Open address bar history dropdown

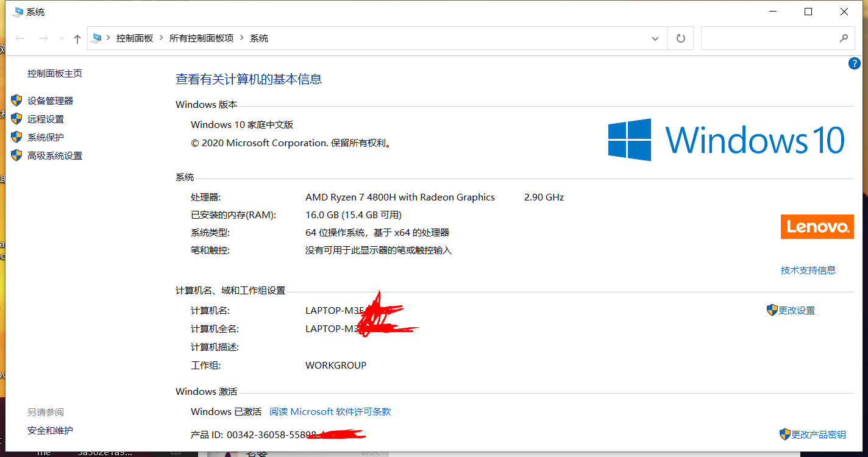655,38
